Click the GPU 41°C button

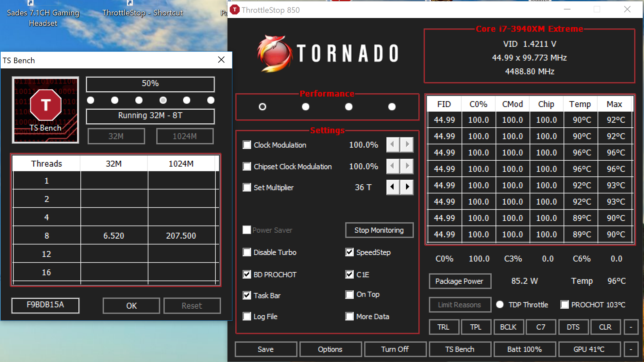(589, 349)
